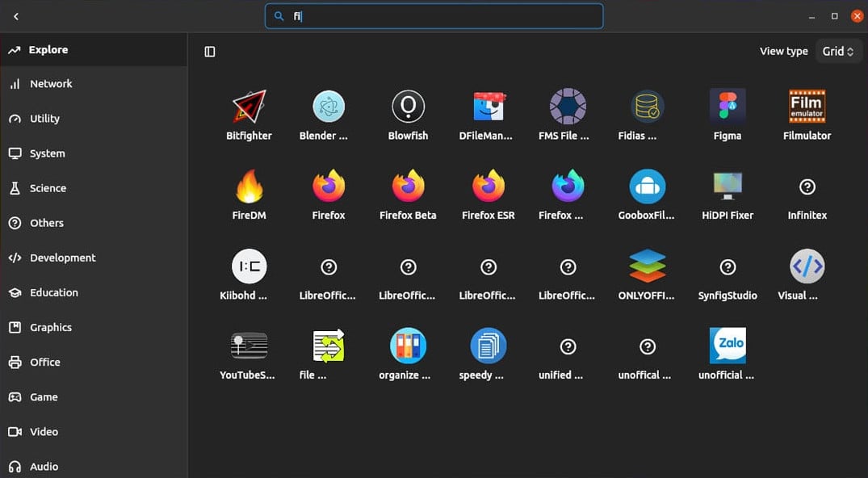
Task: Open the speedy duplicate finder app
Action: [489, 346]
